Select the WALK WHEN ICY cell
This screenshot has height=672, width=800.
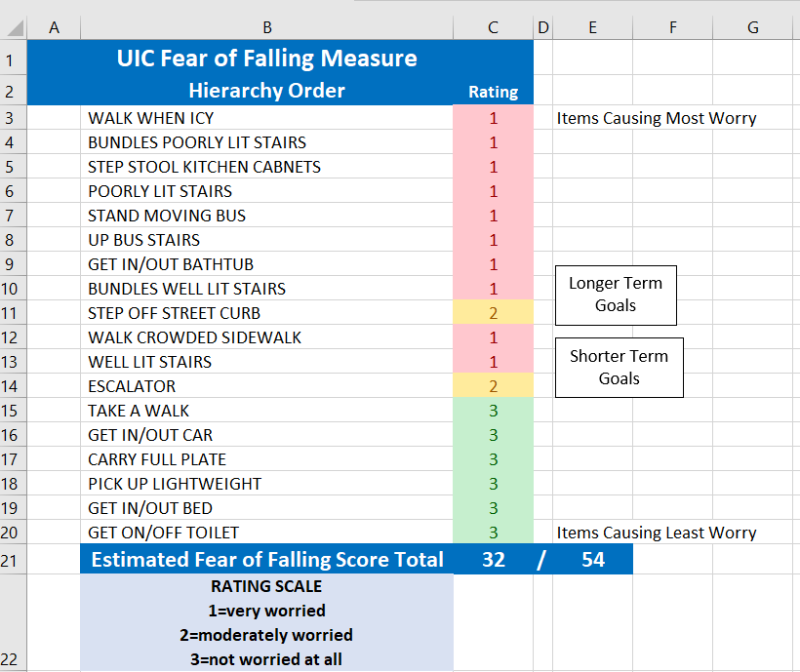(266, 118)
